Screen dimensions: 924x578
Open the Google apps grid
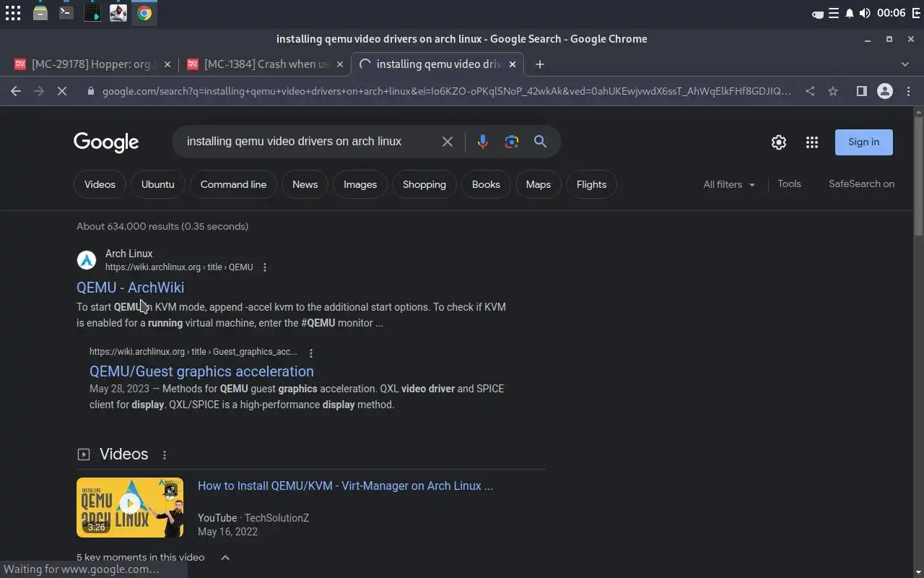pos(812,142)
